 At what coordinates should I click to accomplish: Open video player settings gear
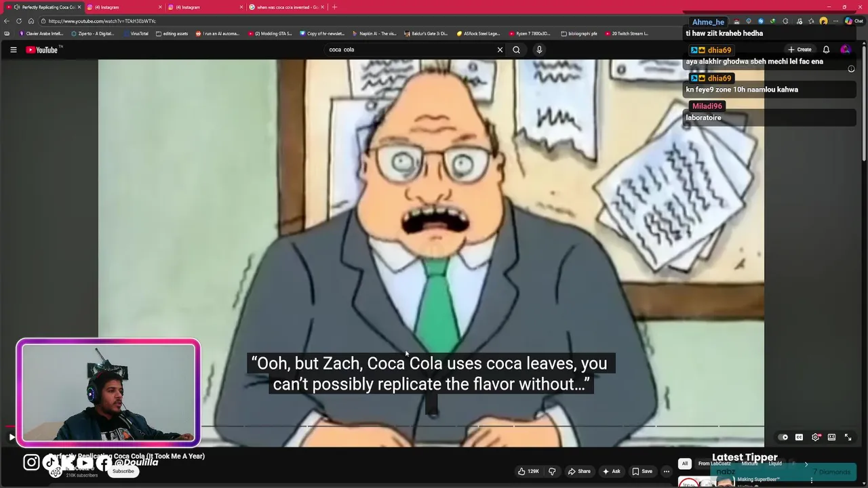point(815,437)
